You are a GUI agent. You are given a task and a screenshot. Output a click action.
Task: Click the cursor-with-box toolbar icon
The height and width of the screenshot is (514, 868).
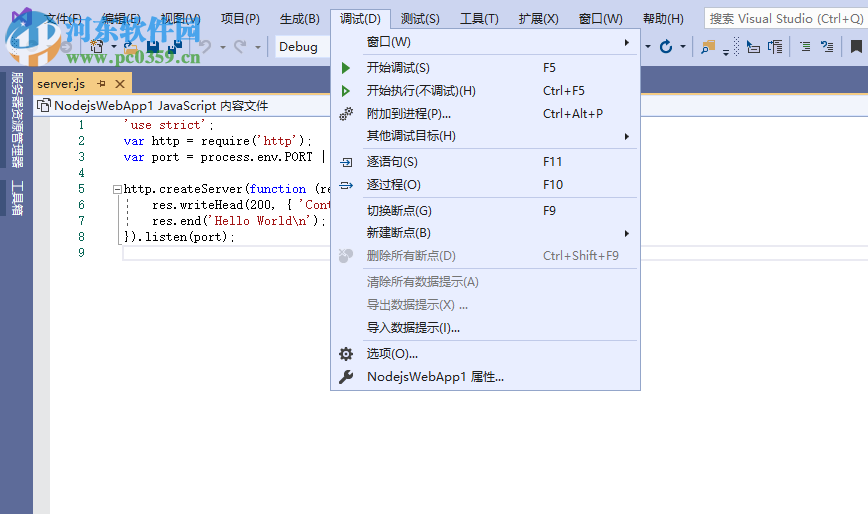[x=753, y=47]
